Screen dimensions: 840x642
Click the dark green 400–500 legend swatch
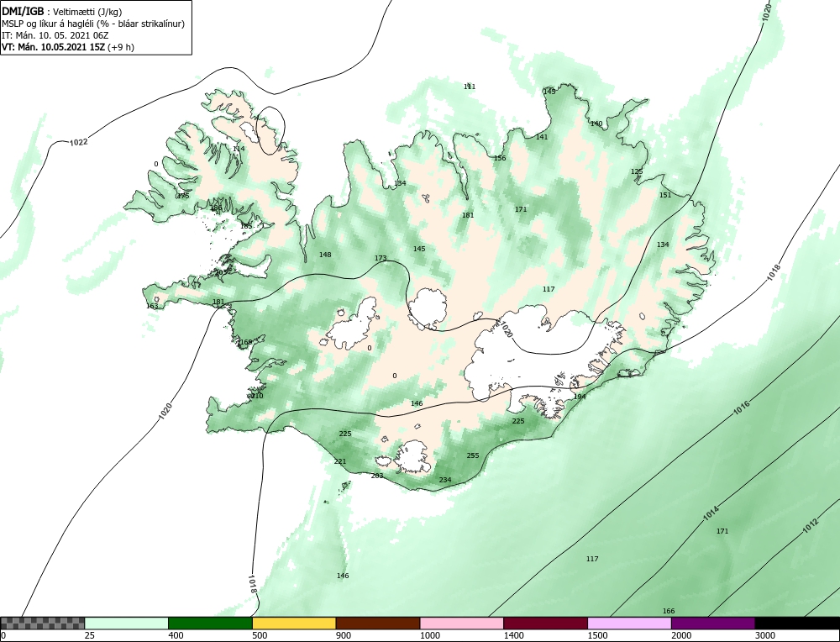[x=210, y=623]
